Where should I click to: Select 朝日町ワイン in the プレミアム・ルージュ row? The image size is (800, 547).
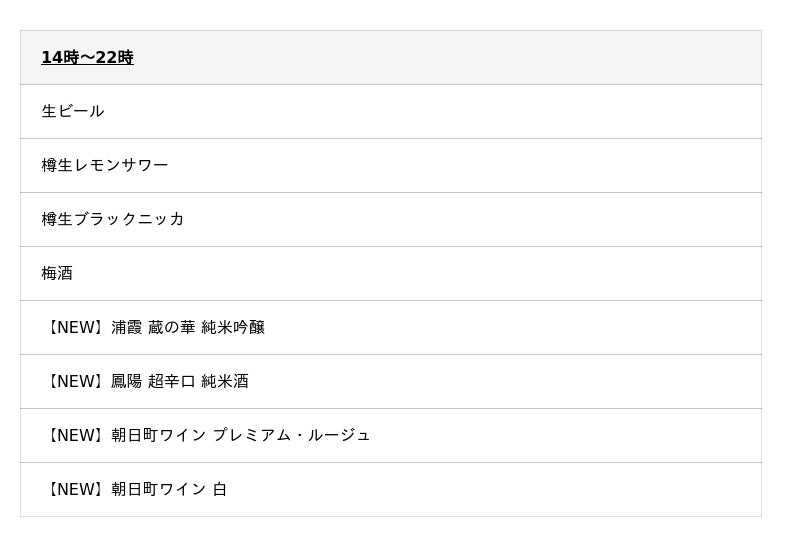point(159,436)
